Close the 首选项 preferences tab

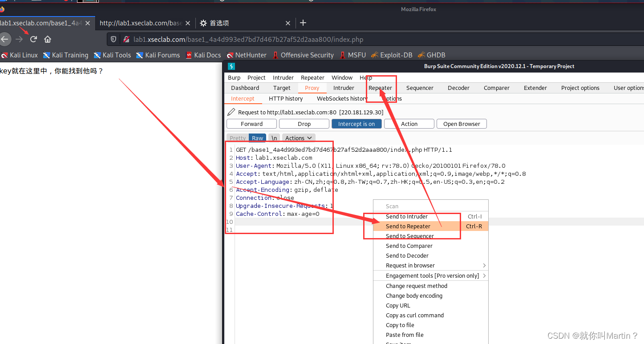coord(288,23)
